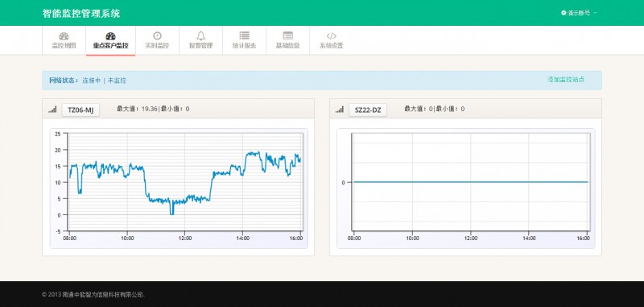This screenshot has width=644, height=307.
Task: Open the 系统设置 code icon
Action: click(x=332, y=35)
